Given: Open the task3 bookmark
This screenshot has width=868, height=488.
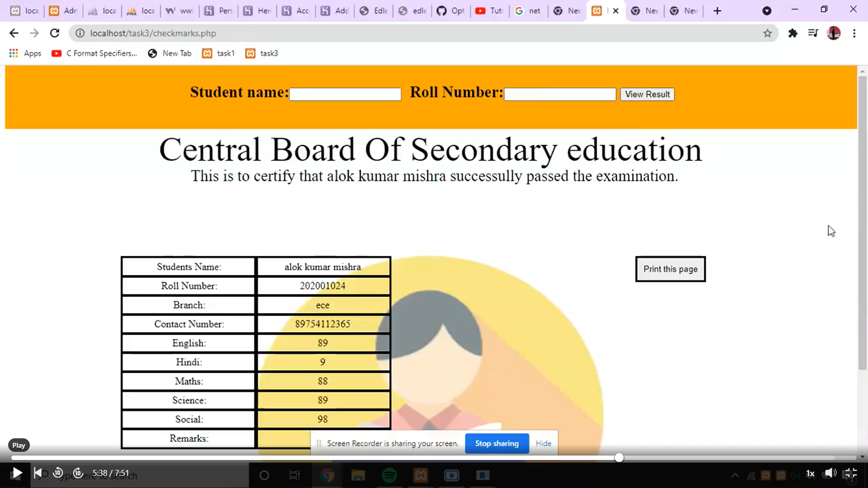Looking at the screenshot, I should [x=262, y=53].
